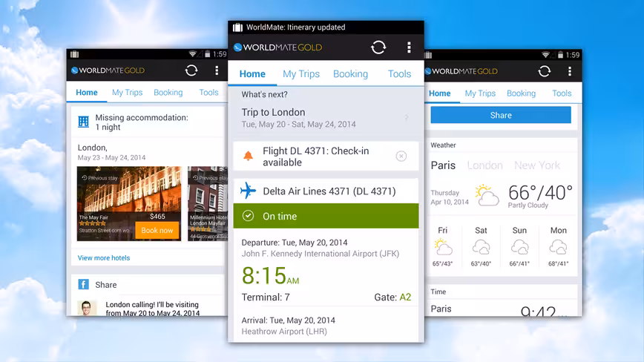
Task: Tap the green On time status bar
Action: (326, 216)
